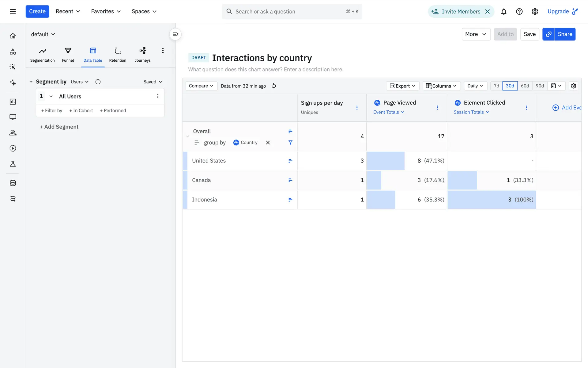The width and height of the screenshot is (588, 368).
Task: Select the 60d date range
Action: [x=525, y=86]
